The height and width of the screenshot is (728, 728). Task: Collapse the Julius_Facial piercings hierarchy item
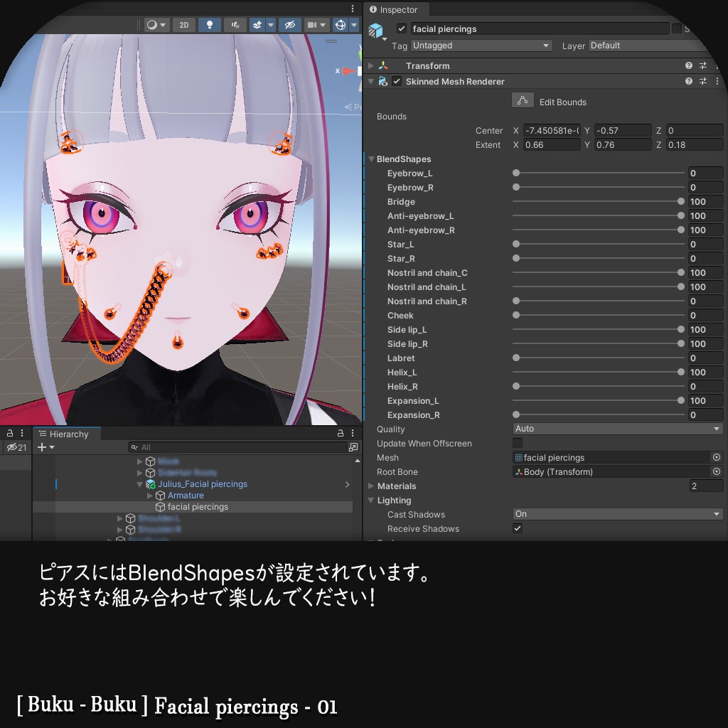(x=139, y=483)
